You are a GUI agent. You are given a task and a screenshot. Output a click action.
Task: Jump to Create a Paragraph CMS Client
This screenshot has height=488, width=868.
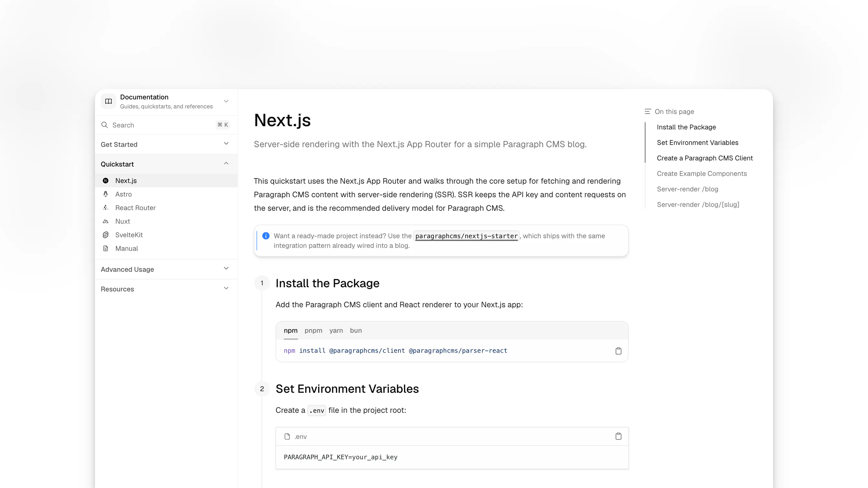point(705,158)
